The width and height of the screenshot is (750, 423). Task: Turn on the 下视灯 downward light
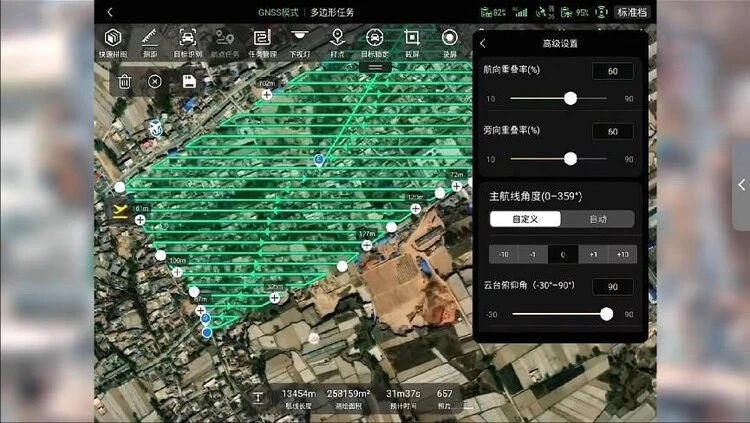(299, 41)
